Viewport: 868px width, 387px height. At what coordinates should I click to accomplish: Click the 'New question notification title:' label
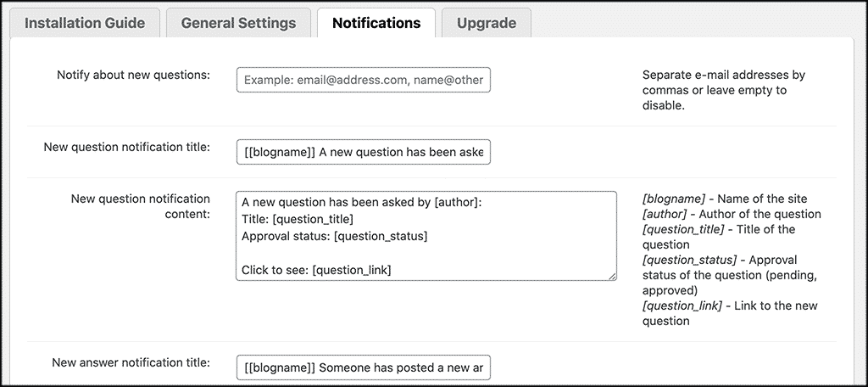(x=126, y=147)
